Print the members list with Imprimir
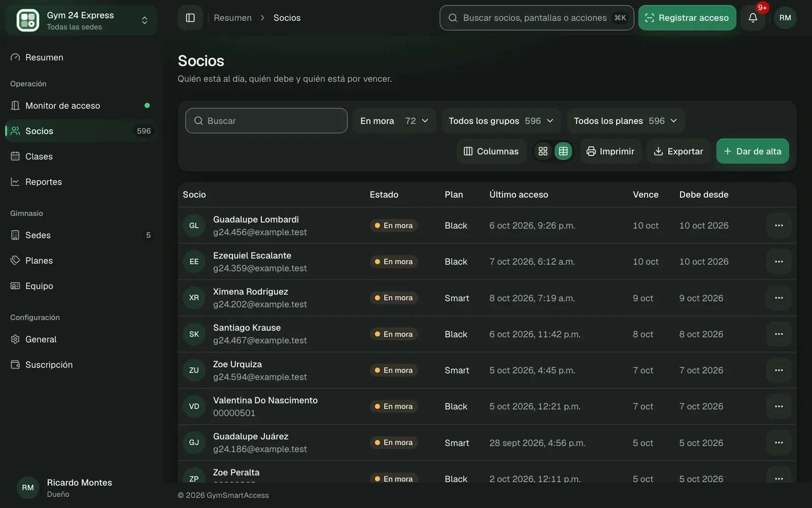 [611, 151]
